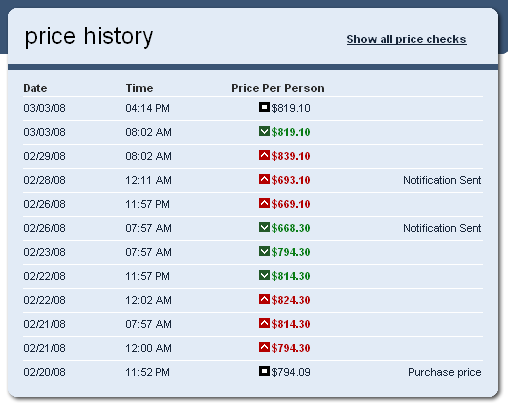Screen dimensions: 508x407
Task: Click red up arrow beside $824.30
Action: (x=264, y=299)
